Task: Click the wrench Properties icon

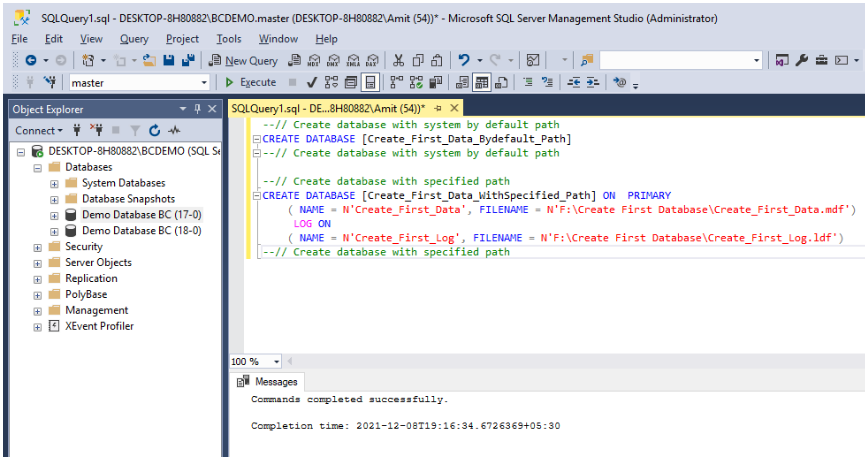Action: click(802, 60)
